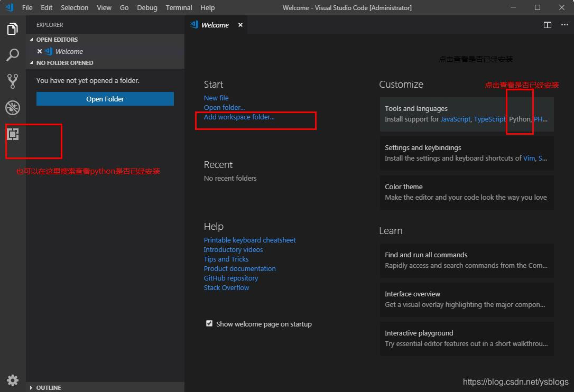This screenshot has height=392, width=574.
Task: Click the New file link
Action: click(216, 98)
